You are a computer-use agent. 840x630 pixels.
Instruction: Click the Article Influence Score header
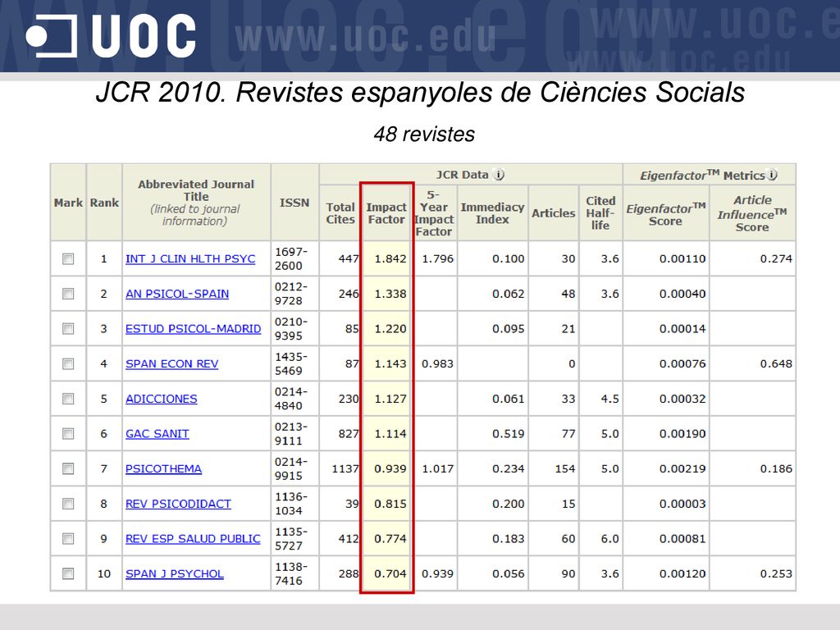tap(752, 213)
